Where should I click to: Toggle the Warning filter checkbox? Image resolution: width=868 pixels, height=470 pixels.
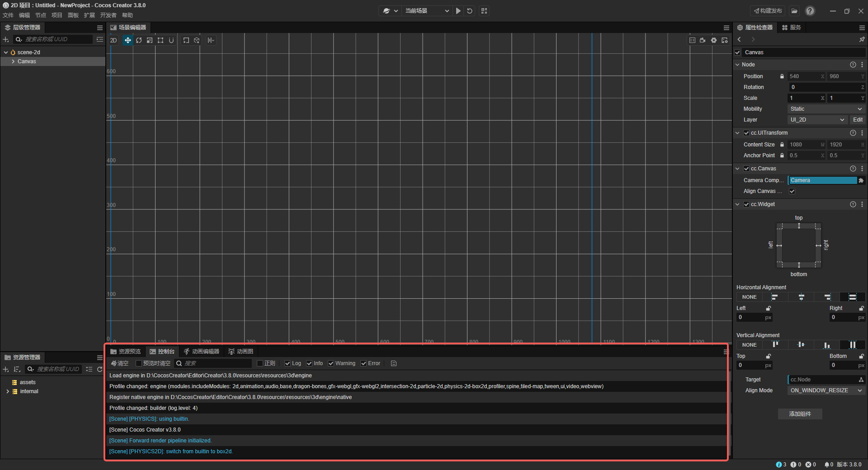pyautogui.click(x=331, y=363)
